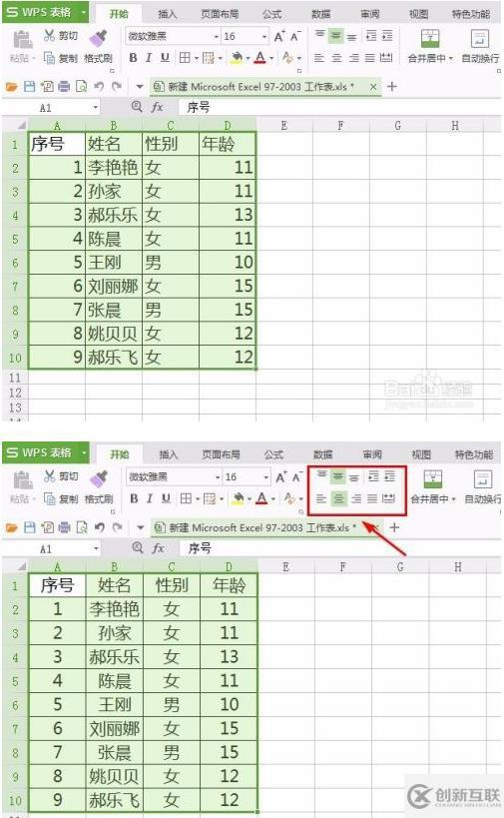Click Borders icon in upper window

185,57
